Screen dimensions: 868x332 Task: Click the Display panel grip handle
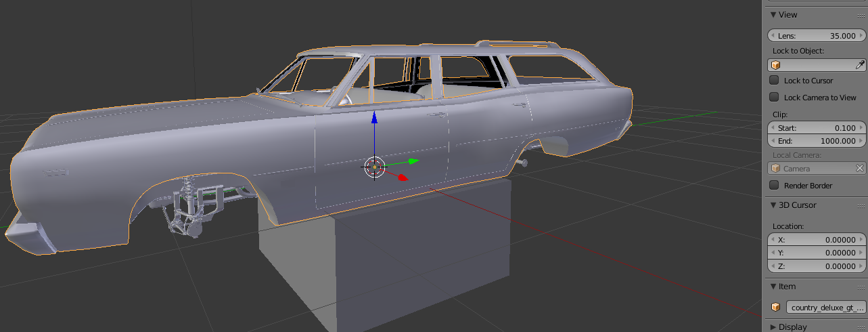coord(861,327)
